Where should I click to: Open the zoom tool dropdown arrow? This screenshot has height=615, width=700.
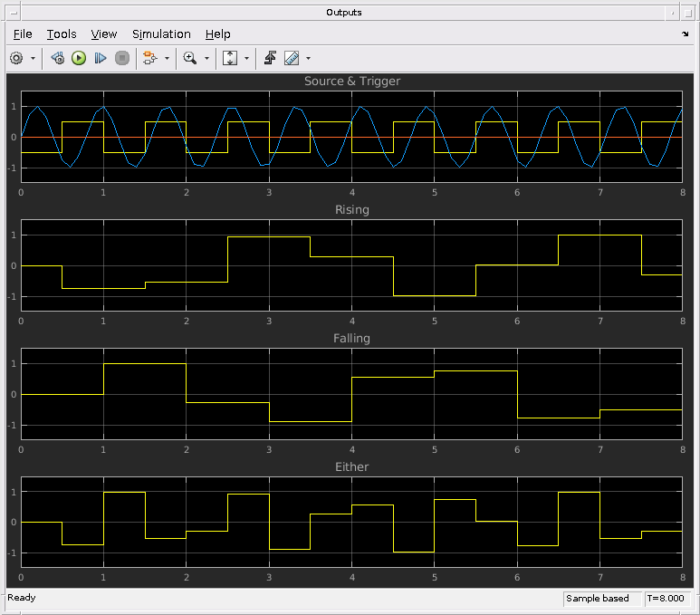[206, 58]
